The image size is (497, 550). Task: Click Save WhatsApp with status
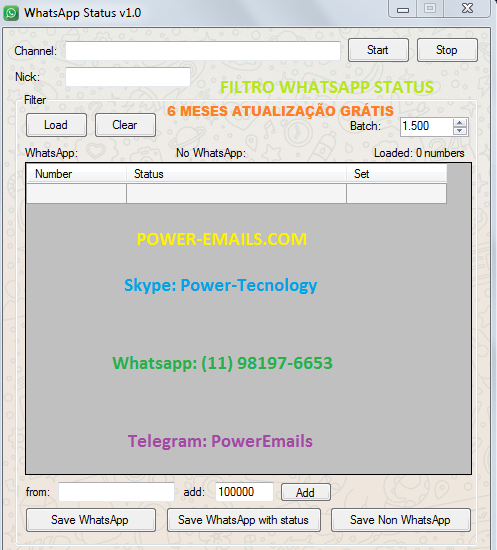244,520
